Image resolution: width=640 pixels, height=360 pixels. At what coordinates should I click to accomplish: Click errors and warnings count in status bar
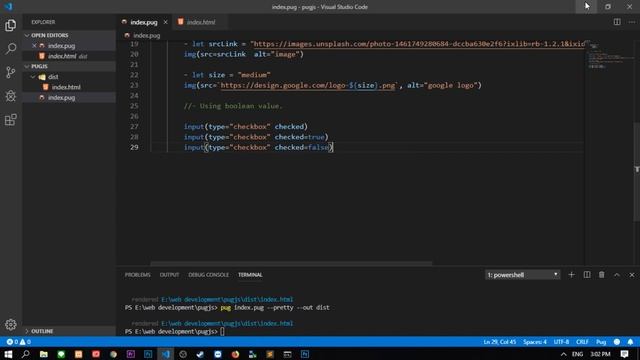click(x=18, y=342)
